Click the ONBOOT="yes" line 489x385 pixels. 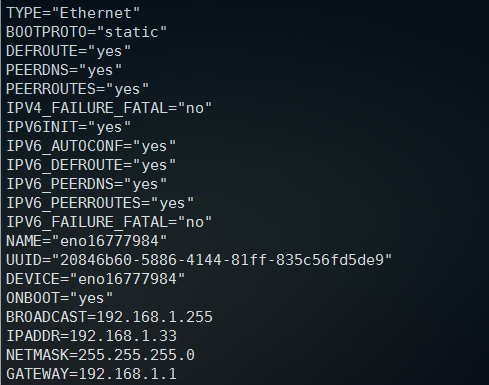click(x=59, y=298)
